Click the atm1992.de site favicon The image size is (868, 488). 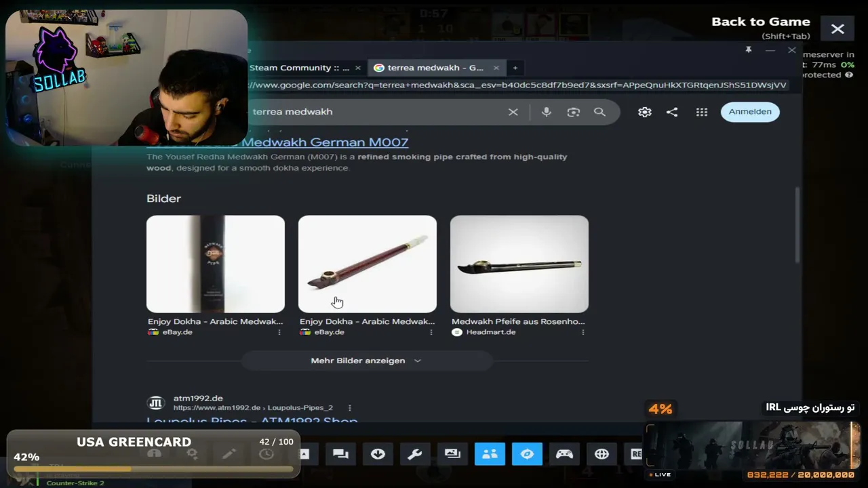pyautogui.click(x=156, y=403)
